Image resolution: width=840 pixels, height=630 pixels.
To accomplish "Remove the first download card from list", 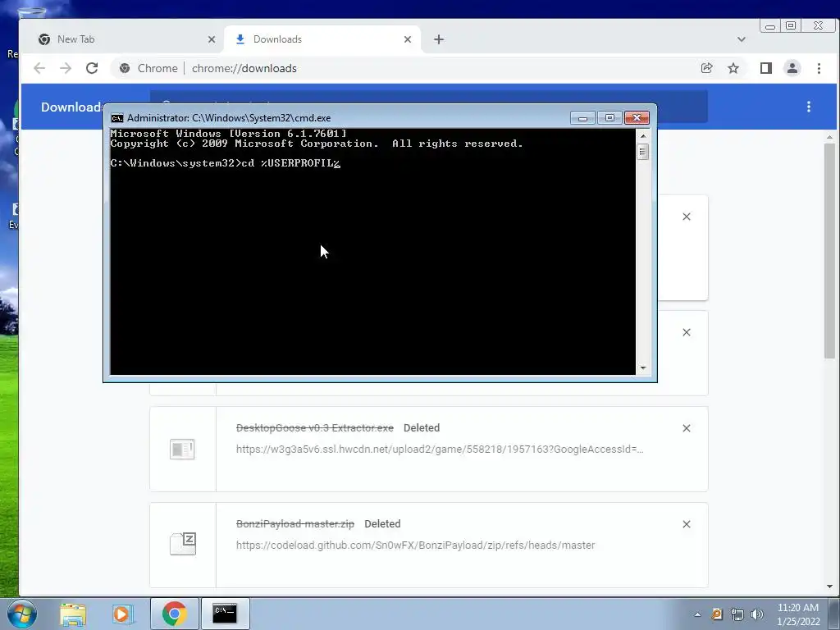I will [x=687, y=217].
